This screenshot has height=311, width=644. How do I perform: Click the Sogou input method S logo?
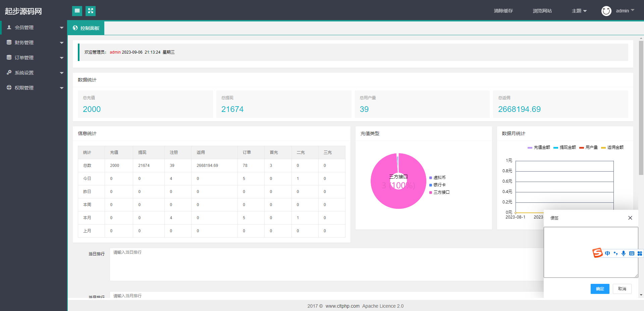[x=597, y=253]
